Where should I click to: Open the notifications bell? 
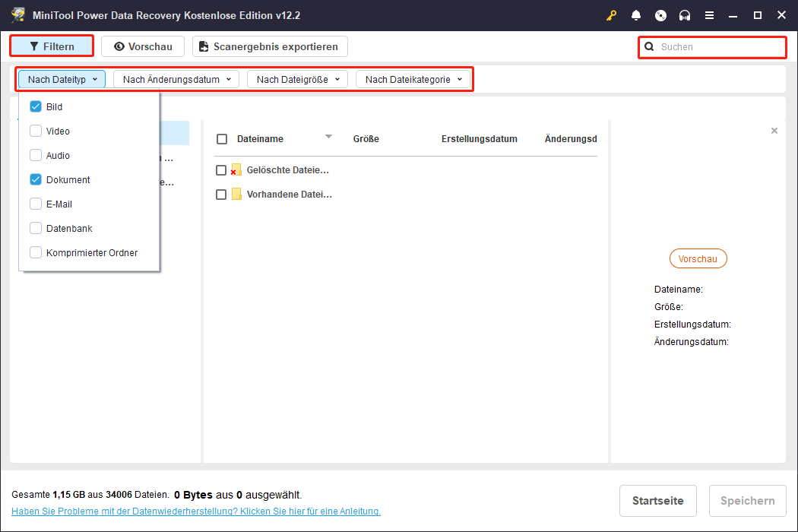point(635,15)
